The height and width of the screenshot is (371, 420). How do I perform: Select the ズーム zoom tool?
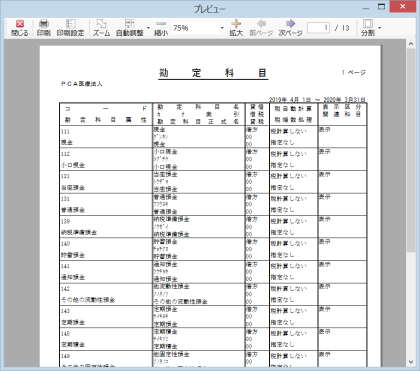click(x=101, y=24)
